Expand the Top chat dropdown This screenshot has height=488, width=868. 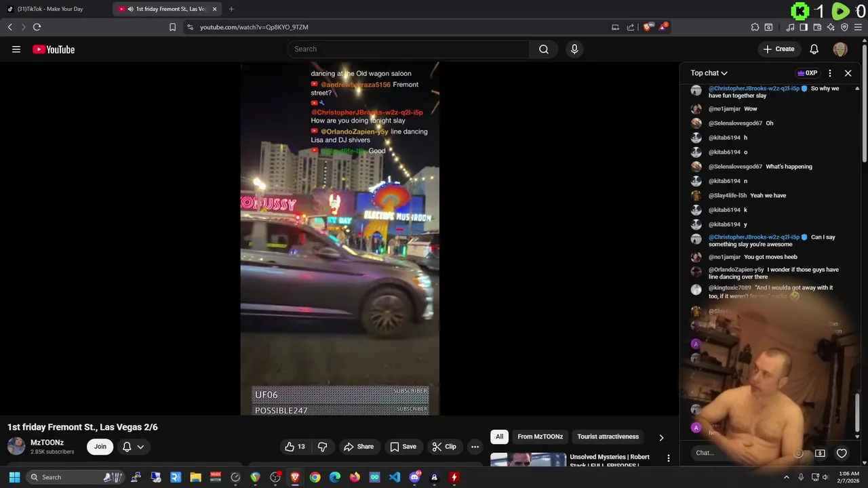pos(709,73)
